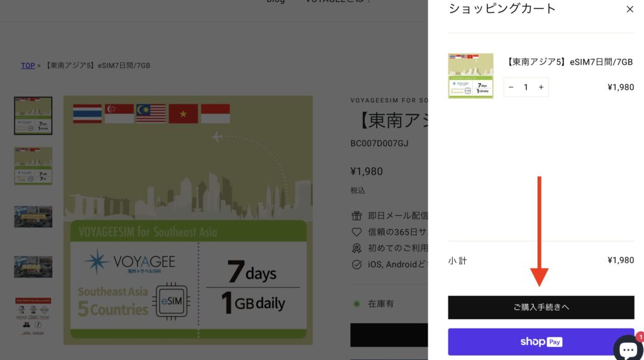
Task: Click the black add-to-cart button behind drawer
Action: click(x=389, y=335)
